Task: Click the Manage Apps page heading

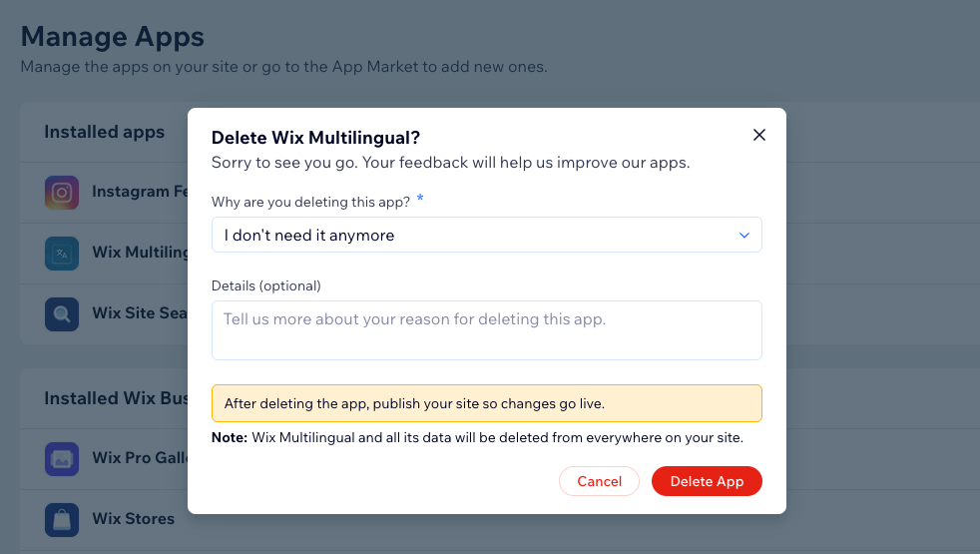Action: pyautogui.click(x=113, y=37)
